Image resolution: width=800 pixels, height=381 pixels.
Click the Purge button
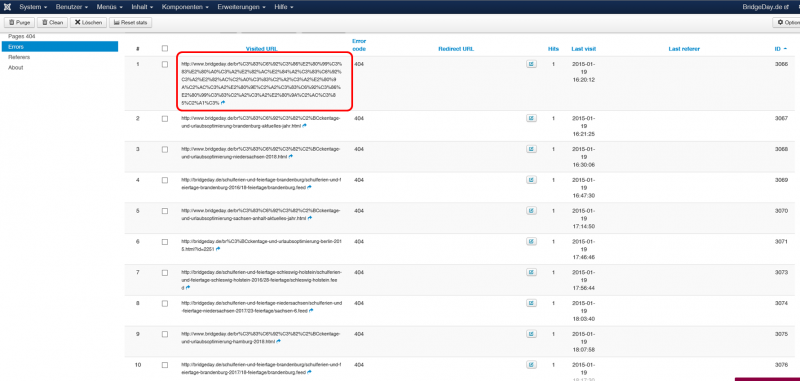point(19,22)
